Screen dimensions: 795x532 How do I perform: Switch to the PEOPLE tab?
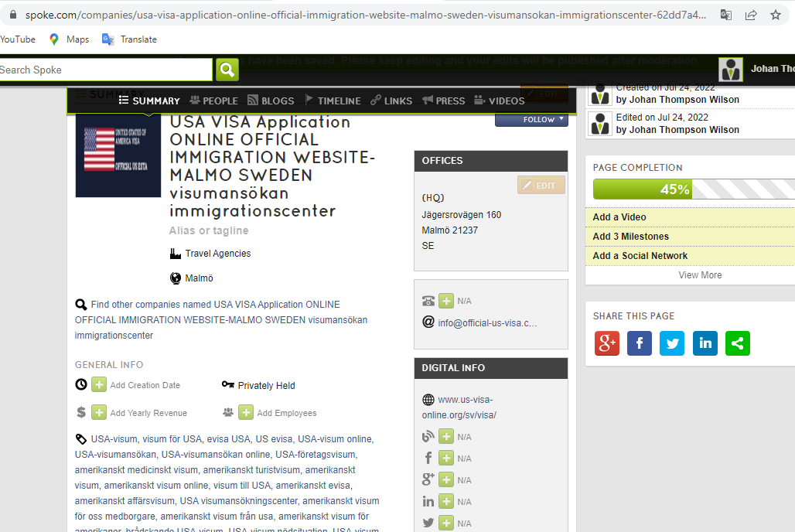[x=214, y=101]
